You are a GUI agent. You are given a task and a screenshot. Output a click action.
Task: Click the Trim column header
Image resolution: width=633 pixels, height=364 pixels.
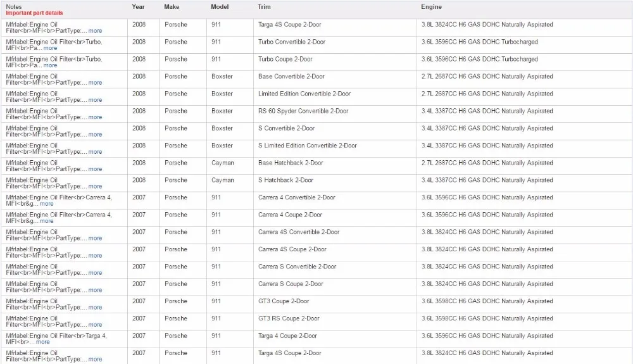click(264, 7)
